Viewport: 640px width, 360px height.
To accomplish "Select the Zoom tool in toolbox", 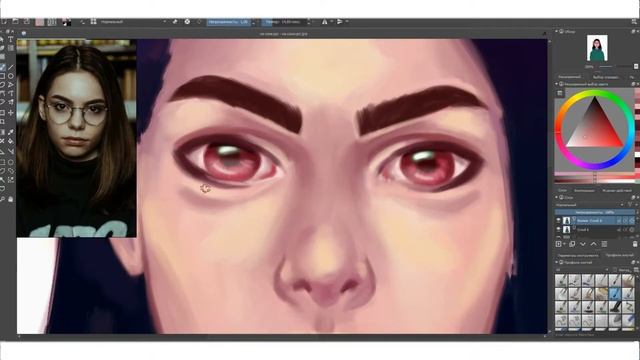I will (x=2, y=199).
